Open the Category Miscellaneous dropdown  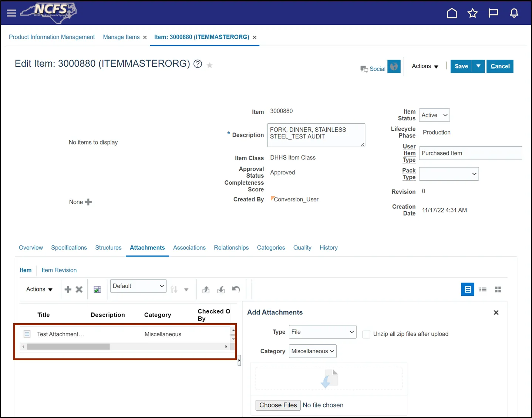(x=312, y=351)
